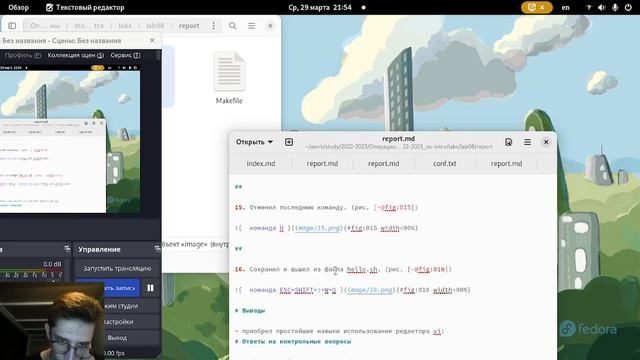640x360 pixels.
Task: Pop out the Управление dock panel icon
Action: (x=157, y=249)
